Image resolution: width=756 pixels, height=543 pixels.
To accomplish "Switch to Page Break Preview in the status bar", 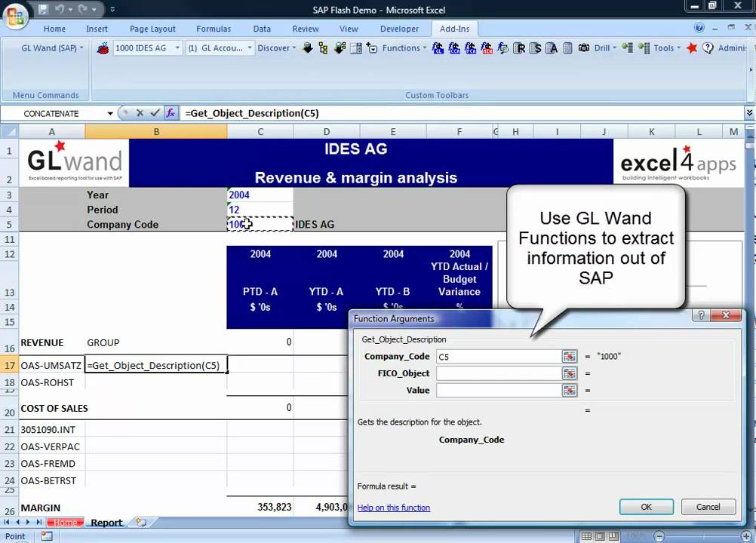I will [x=613, y=535].
